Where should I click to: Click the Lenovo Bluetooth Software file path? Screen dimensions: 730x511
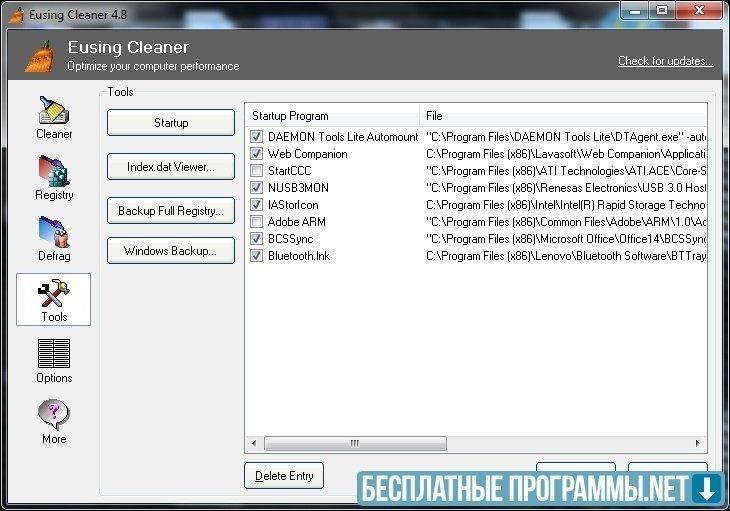coord(566,256)
